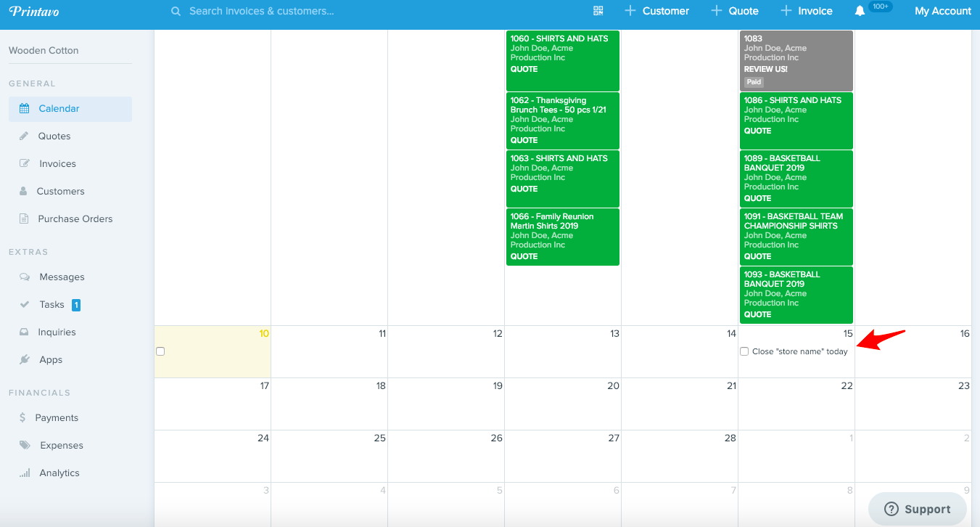The width and height of the screenshot is (980, 527).
Task: Open the gray 1083 REVIEW US! card
Action: click(x=796, y=61)
